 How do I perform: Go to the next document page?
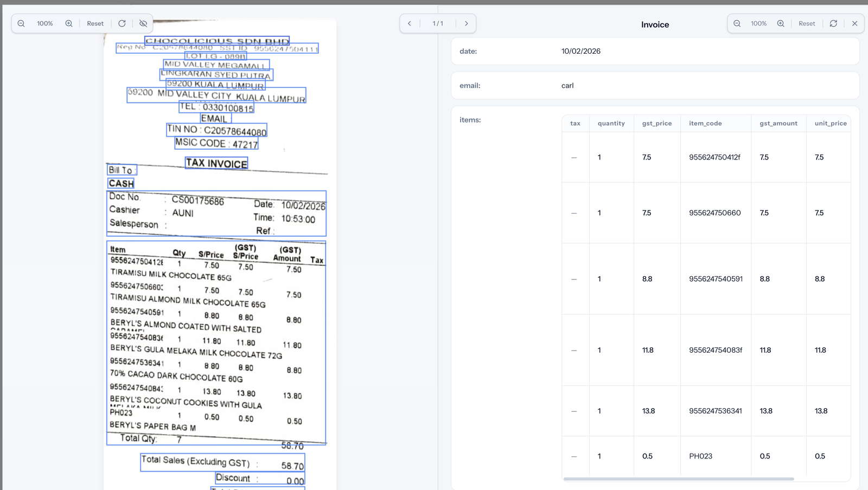pyautogui.click(x=467, y=23)
